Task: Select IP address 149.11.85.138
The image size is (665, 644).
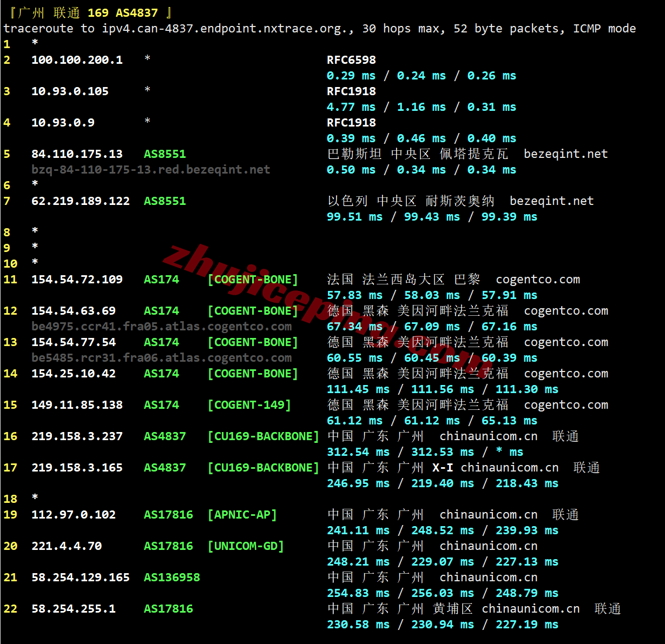Action: coord(77,405)
